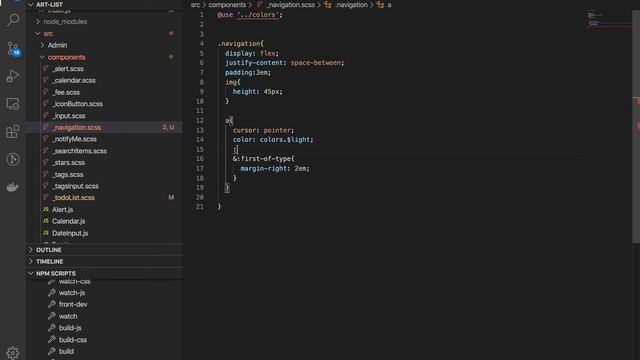The image size is (640, 360).
Task: Click src breadcrumb segment
Action: [x=196, y=5]
